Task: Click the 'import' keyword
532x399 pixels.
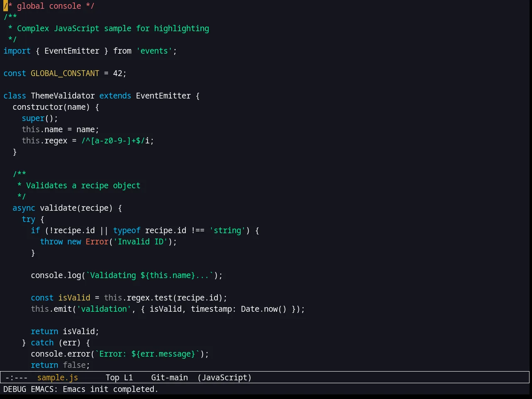Action: tap(17, 51)
